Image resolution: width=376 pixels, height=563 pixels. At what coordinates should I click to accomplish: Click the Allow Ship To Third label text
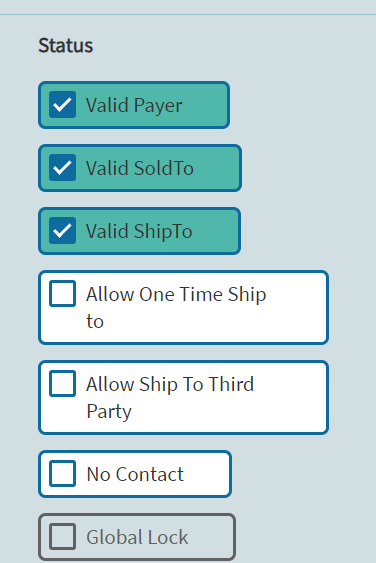[170, 384]
